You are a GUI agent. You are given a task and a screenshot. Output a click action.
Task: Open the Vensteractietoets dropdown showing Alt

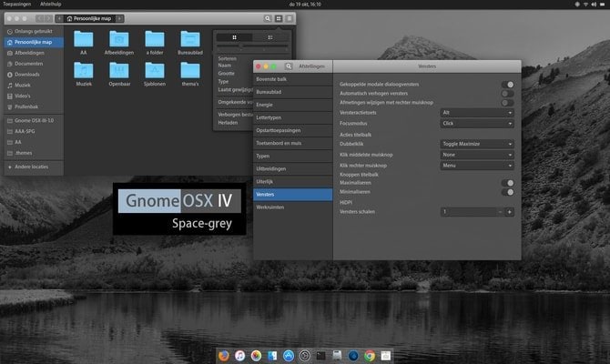tap(477, 113)
